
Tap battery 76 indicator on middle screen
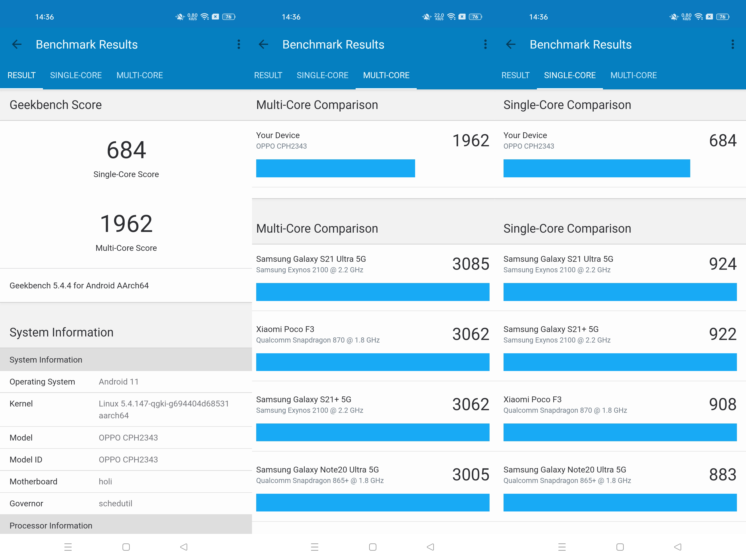coord(475,17)
